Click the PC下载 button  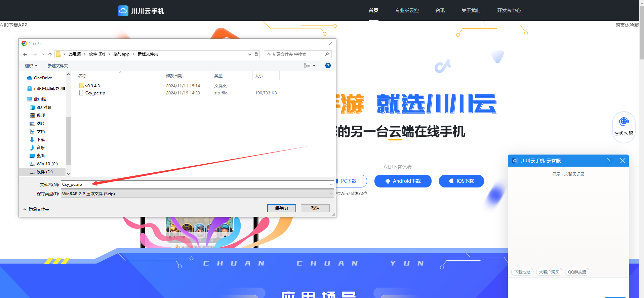[x=351, y=181]
